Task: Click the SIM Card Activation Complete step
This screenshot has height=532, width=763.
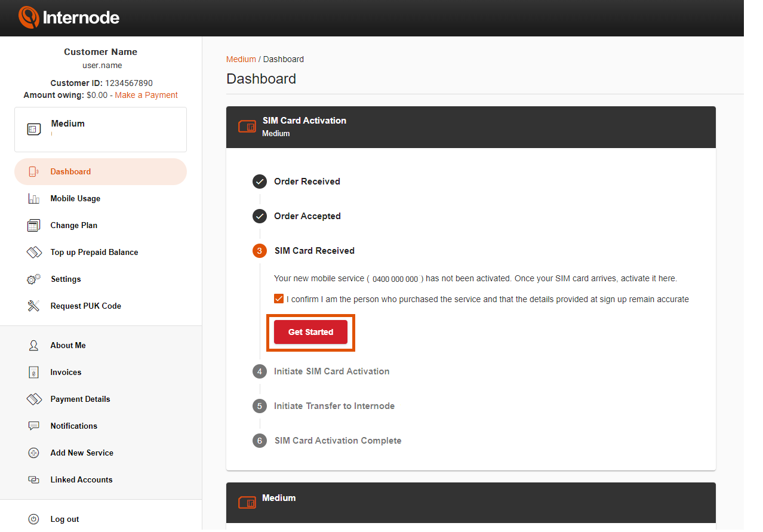Action: [338, 441]
